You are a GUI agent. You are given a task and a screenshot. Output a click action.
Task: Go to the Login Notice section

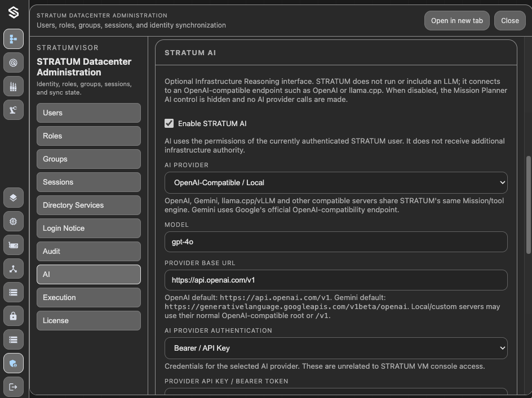[88, 228]
